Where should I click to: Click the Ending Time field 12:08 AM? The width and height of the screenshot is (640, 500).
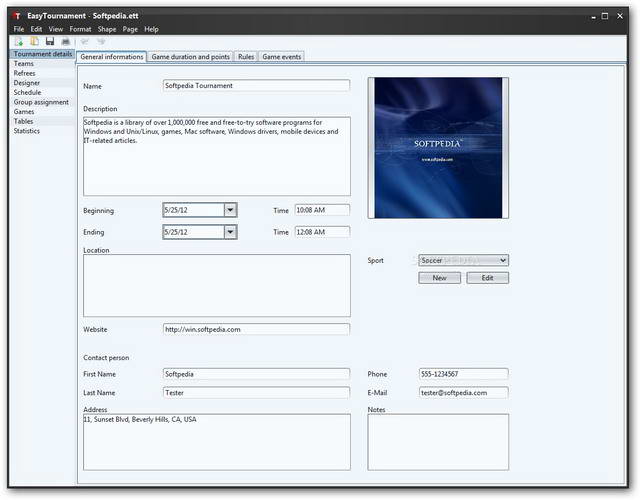click(322, 232)
